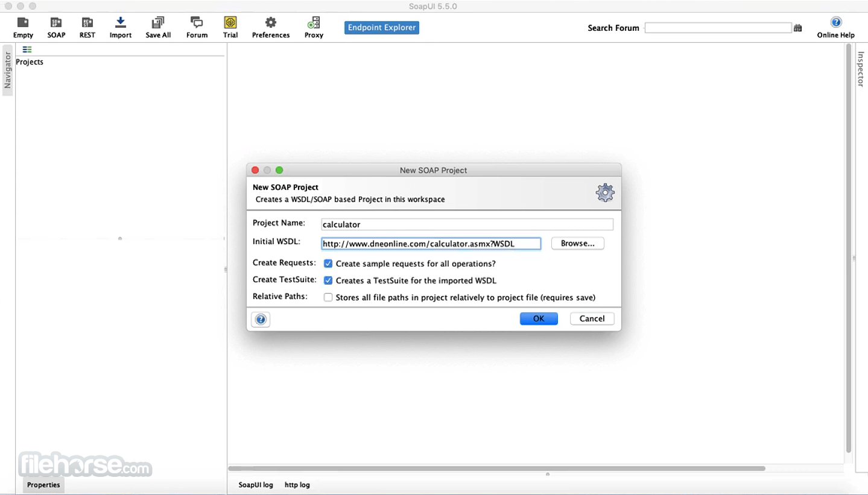Click the dialog help question mark button
The image size is (868, 495).
click(x=261, y=320)
